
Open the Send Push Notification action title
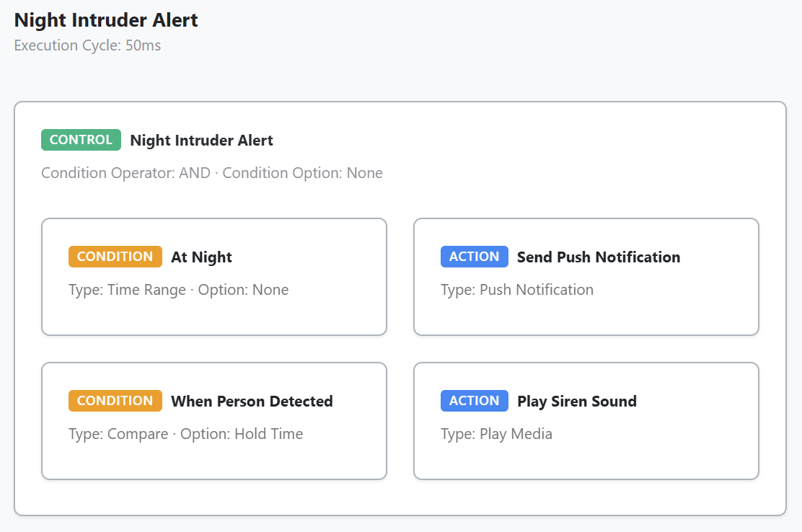599,257
